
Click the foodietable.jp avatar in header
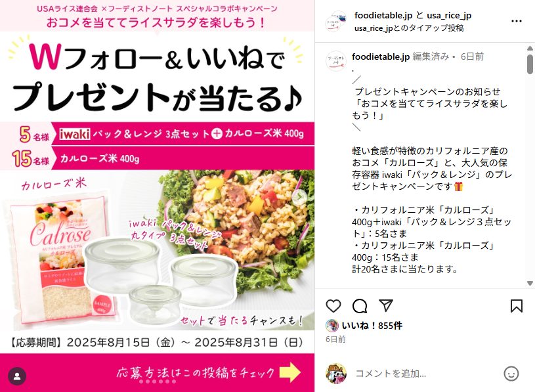[336, 21]
